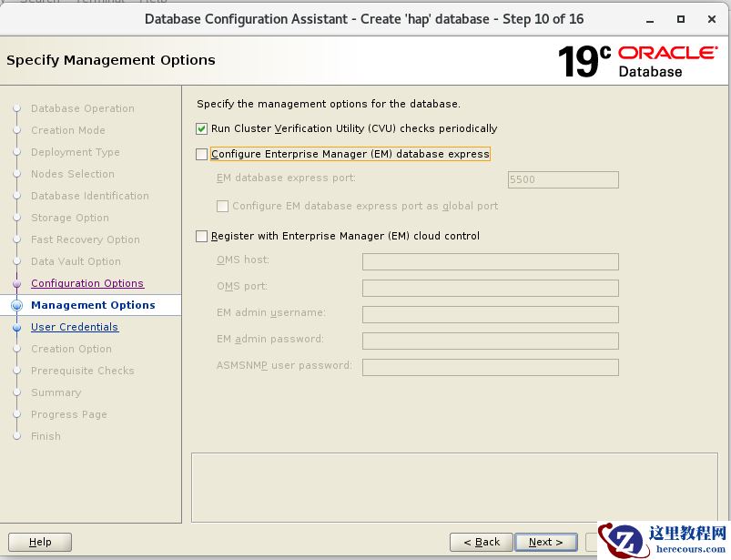
Task: Click Prerequisite Checks step label
Action: [x=83, y=371]
